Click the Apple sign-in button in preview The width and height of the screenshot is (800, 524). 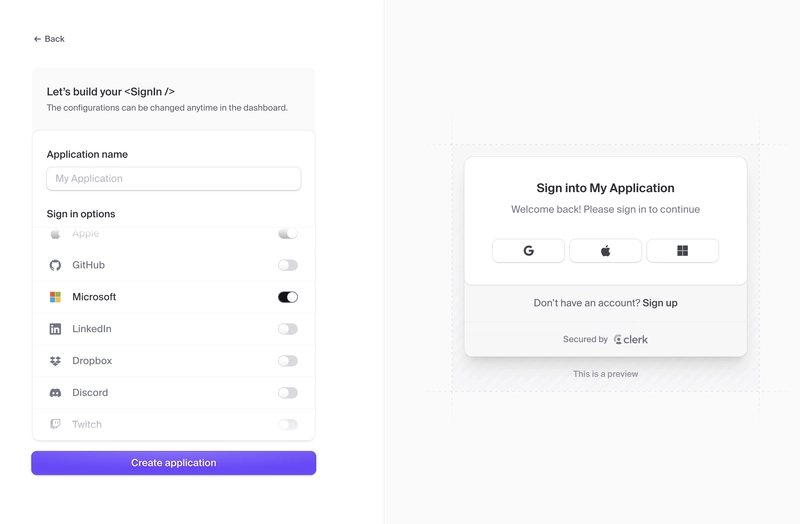pyautogui.click(x=606, y=251)
